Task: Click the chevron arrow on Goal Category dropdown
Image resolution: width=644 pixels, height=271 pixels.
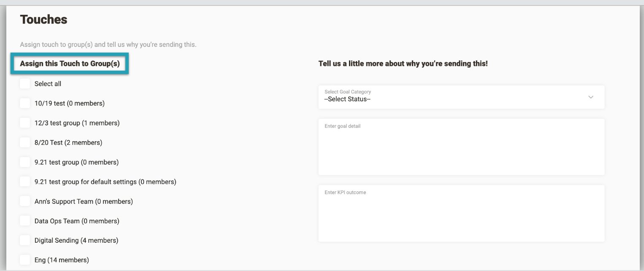Action: (590, 97)
